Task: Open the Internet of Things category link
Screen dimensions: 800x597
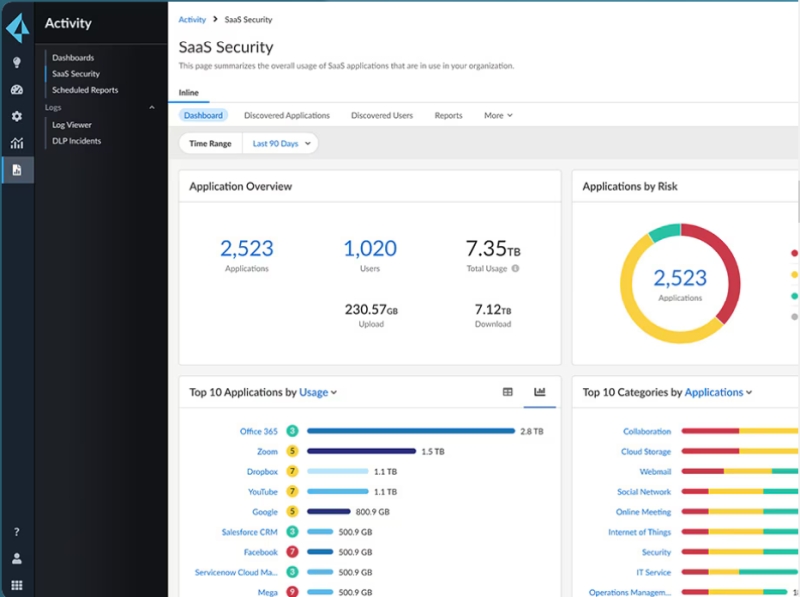Action: (639, 532)
